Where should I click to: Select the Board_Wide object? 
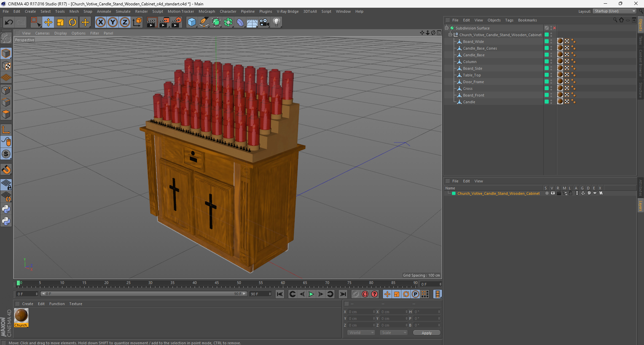(473, 42)
